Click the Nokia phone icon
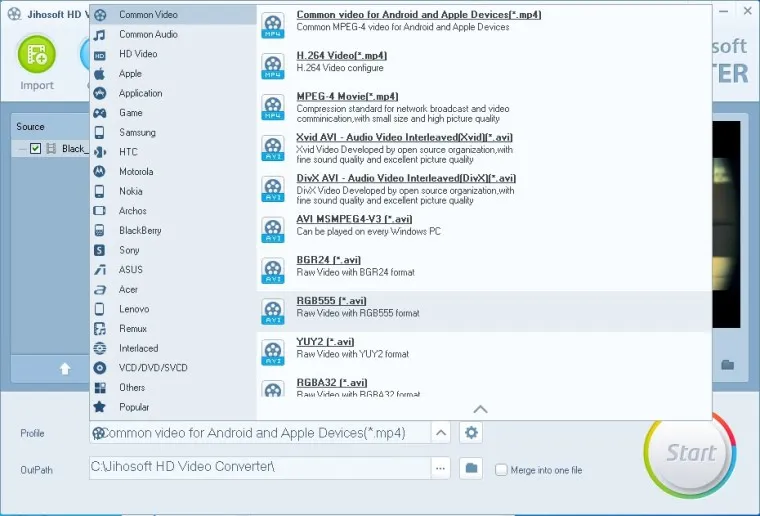Screen dimensions: 760x516 click(99, 191)
